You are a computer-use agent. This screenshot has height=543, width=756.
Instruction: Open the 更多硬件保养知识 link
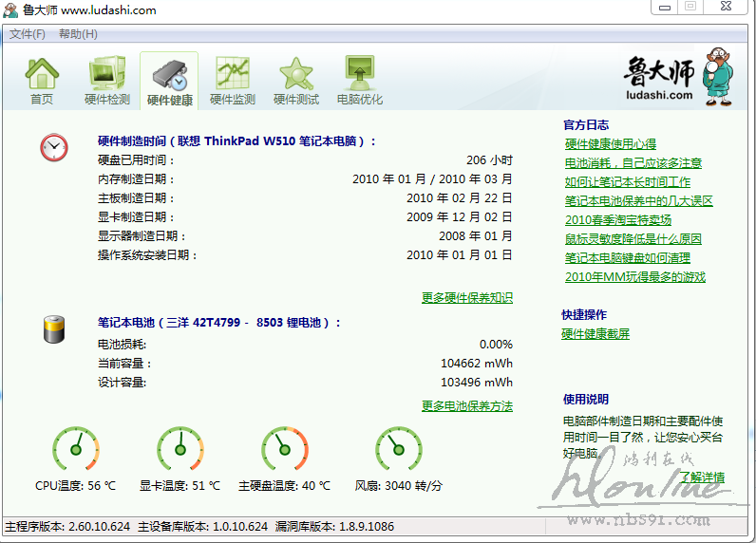(x=466, y=297)
